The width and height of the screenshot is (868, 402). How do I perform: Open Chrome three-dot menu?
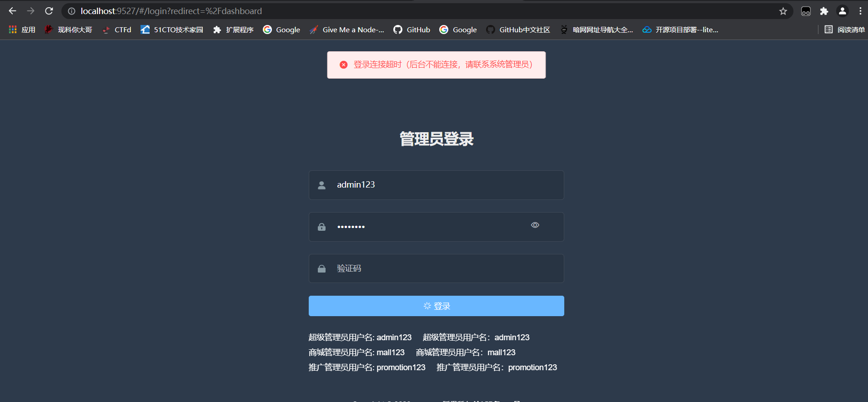pyautogui.click(x=860, y=11)
